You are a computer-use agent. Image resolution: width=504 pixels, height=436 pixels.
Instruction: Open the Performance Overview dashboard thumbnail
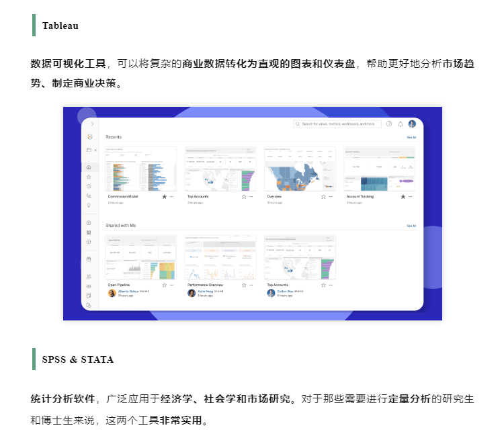pos(220,257)
